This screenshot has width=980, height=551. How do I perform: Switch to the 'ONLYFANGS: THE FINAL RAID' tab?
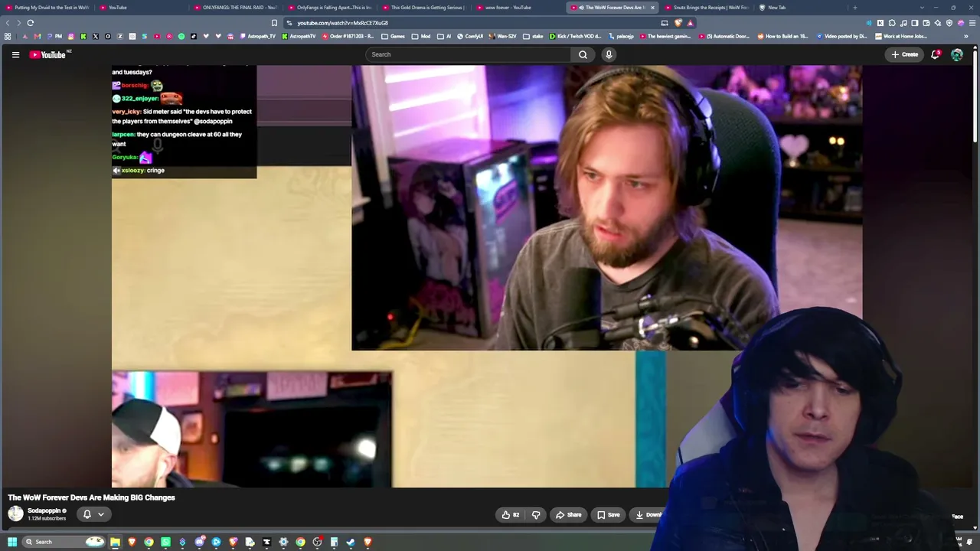(236, 8)
